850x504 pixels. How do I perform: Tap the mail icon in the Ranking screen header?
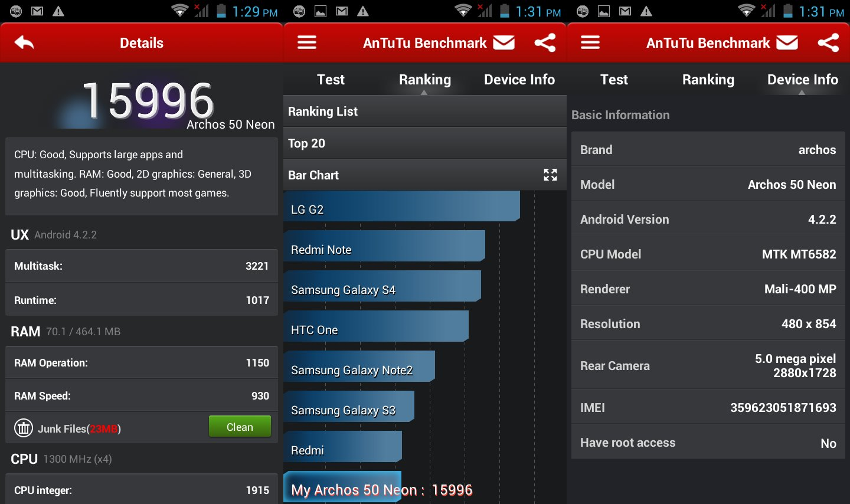pos(504,42)
